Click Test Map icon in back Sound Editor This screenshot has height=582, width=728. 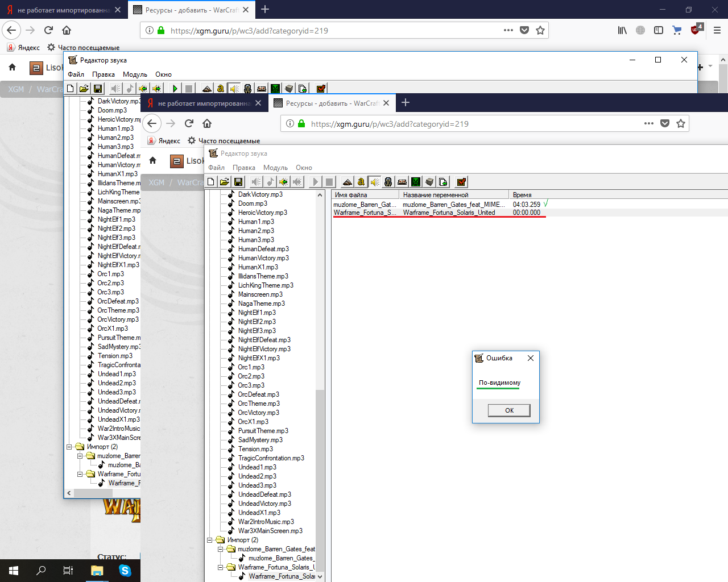point(321,88)
